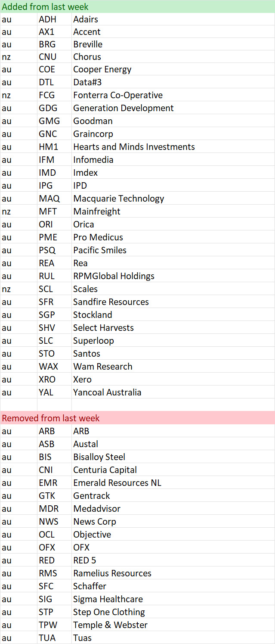This screenshot has height=644, width=275.
Task: Select the RPMGlobal Holdings cell
Action: 173,276
